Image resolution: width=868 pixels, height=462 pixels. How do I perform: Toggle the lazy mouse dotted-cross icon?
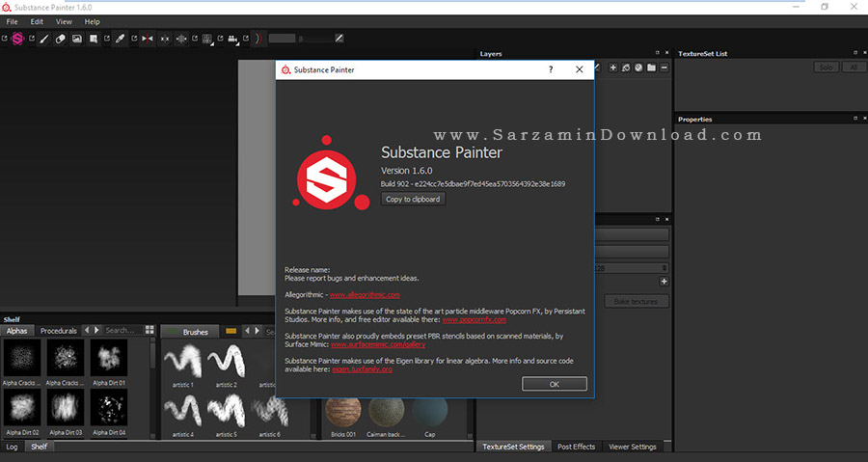(x=181, y=39)
